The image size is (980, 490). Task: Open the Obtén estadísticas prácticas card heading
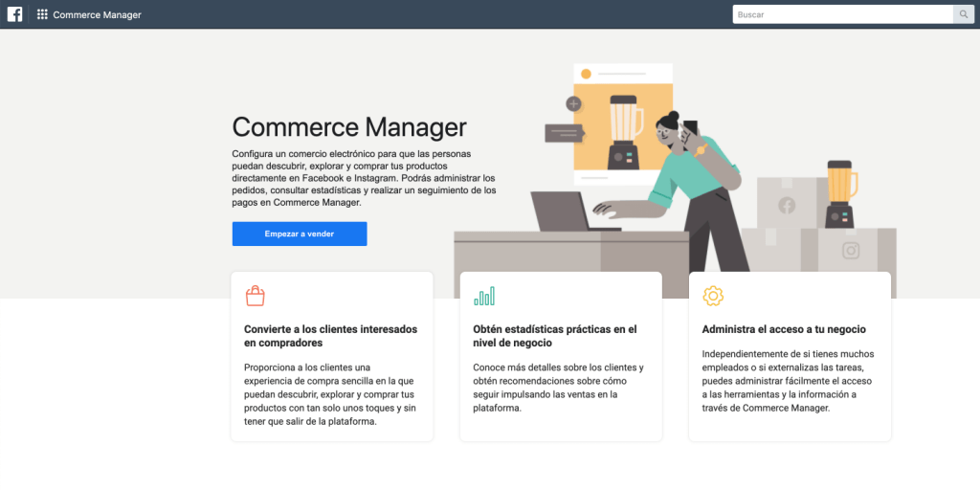[x=555, y=336]
